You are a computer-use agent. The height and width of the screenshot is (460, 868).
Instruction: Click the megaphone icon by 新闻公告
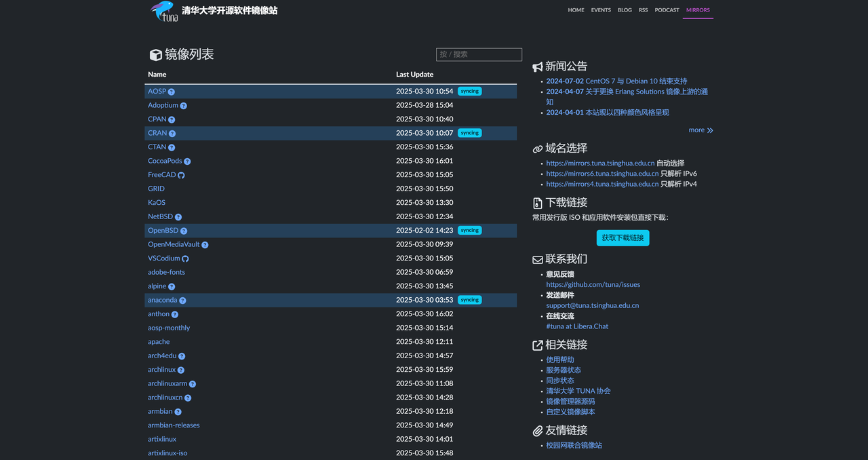(x=538, y=66)
